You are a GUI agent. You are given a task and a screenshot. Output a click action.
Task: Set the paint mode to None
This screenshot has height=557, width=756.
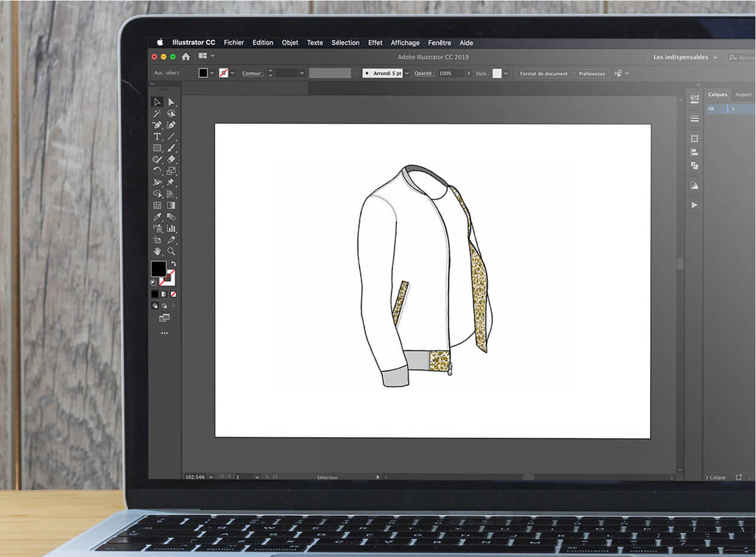[x=173, y=294]
